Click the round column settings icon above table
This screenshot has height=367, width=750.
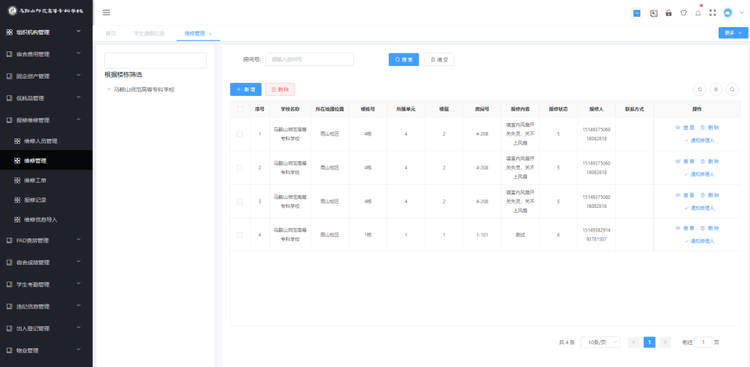tap(716, 89)
